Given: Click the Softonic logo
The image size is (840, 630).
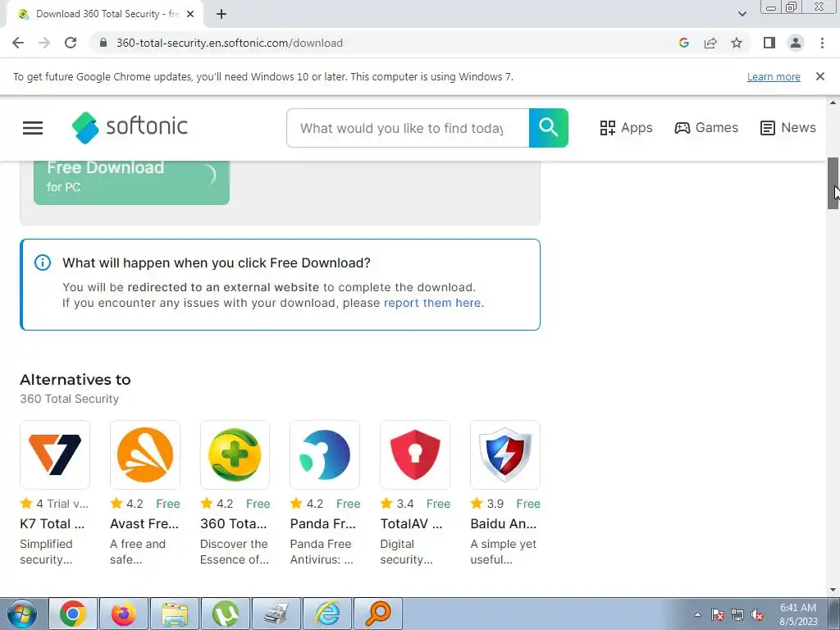Looking at the screenshot, I should (130, 127).
